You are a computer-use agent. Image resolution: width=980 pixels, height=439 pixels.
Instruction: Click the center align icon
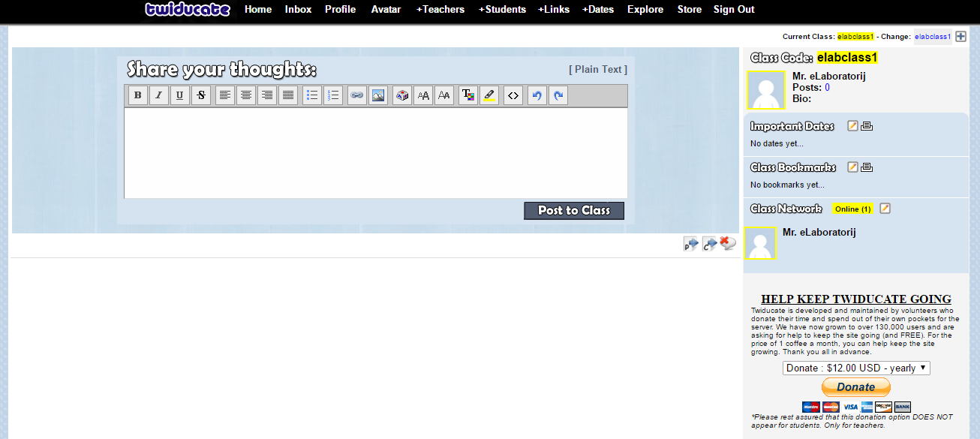[x=246, y=95]
